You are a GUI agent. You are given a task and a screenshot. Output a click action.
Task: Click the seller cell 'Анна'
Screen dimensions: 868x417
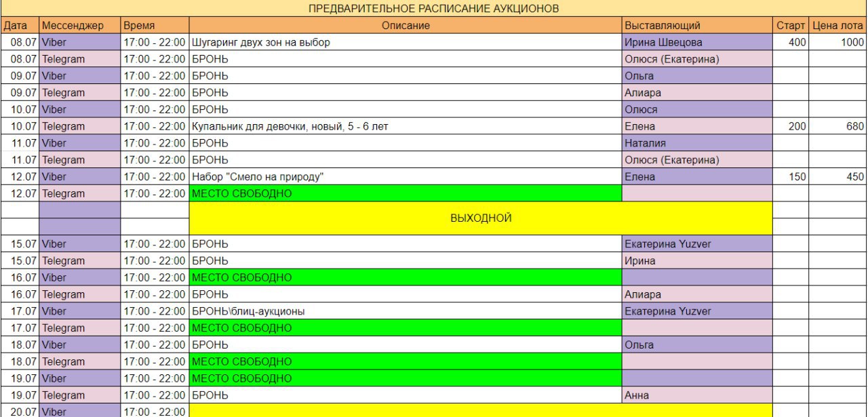pyautogui.click(x=697, y=395)
